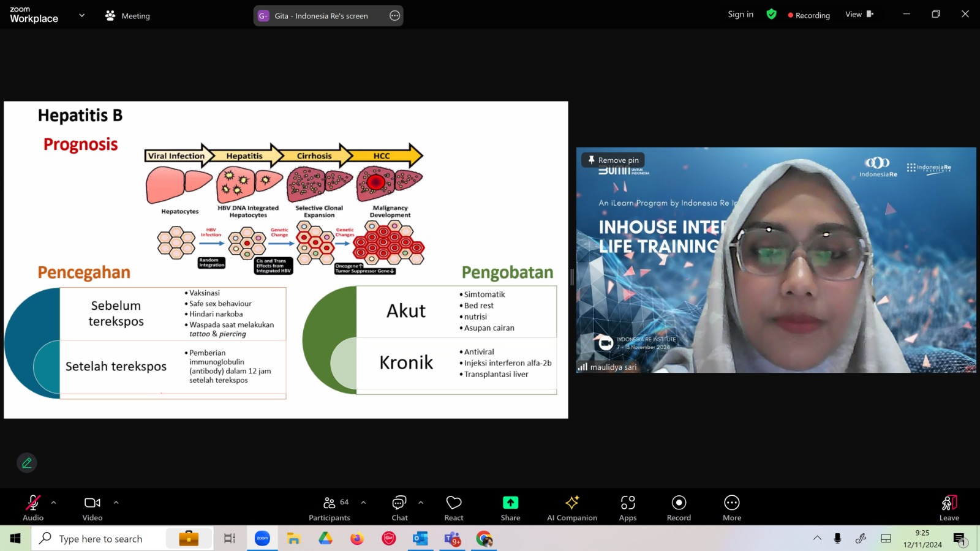The image size is (980, 551).
Task: Expand audio options arrow next to Audio
Action: click(x=54, y=503)
